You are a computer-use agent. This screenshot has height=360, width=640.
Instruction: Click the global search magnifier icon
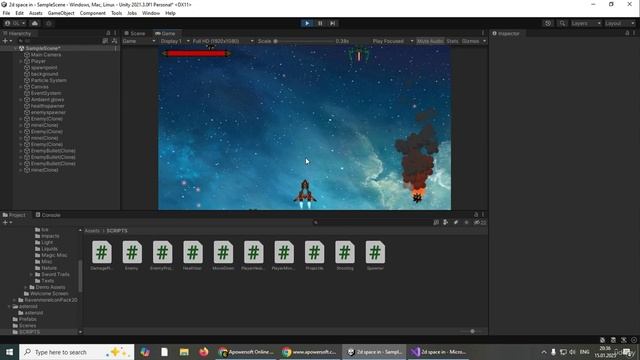coord(562,23)
